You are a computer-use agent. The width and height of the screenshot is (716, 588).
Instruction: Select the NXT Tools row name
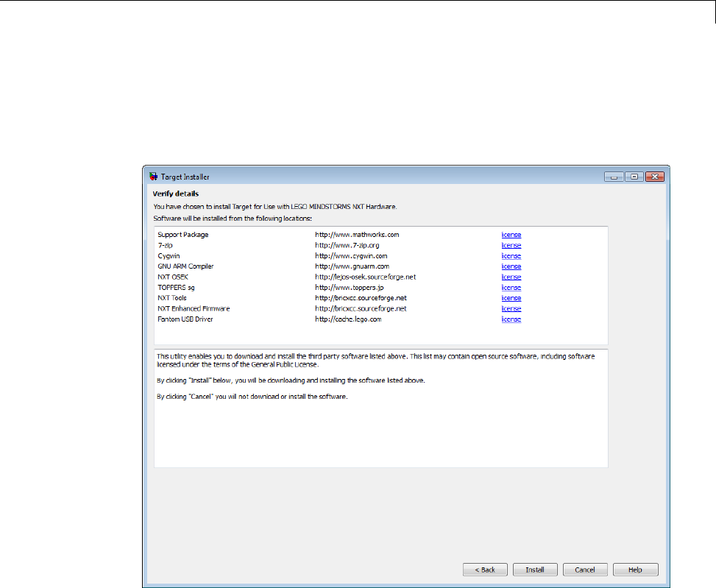coord(172,298)
